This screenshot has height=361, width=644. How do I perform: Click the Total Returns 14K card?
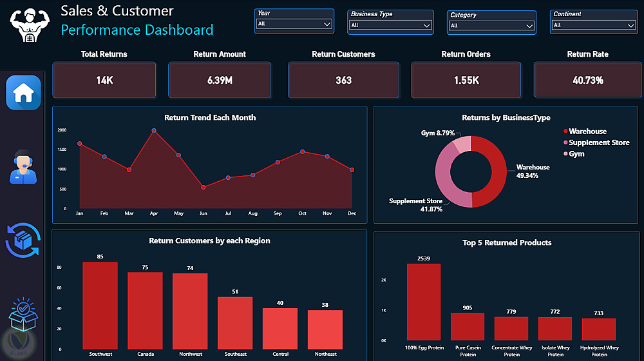[104, 80]
